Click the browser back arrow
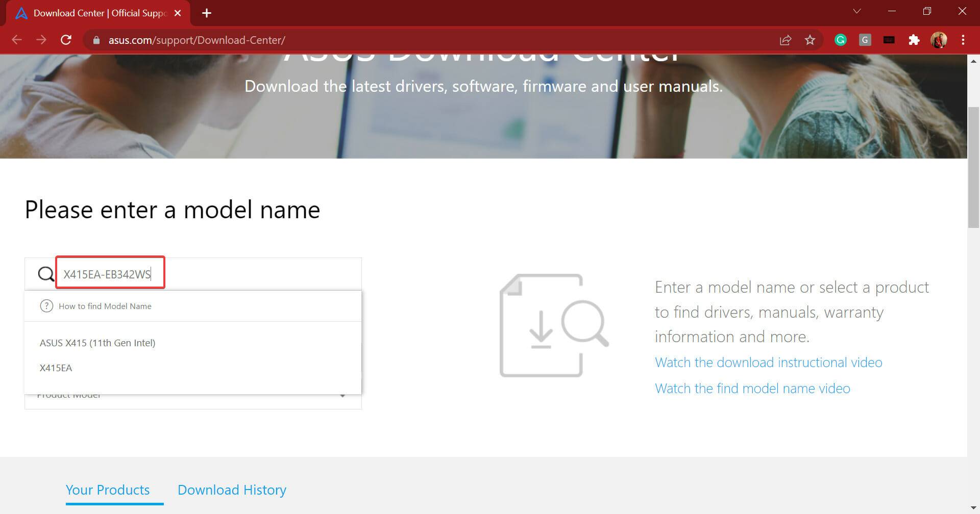This screenshot has height=514, width=980. tap(17, 40)
